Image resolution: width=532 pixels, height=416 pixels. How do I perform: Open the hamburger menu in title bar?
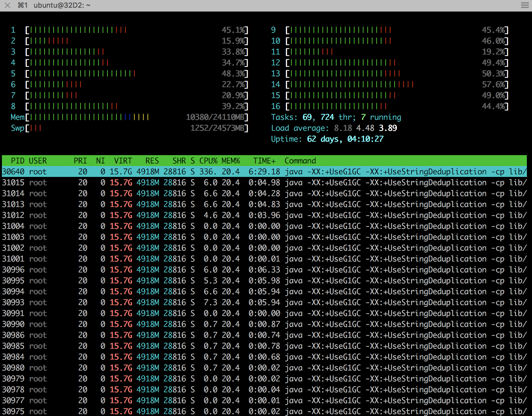point(525,5)
